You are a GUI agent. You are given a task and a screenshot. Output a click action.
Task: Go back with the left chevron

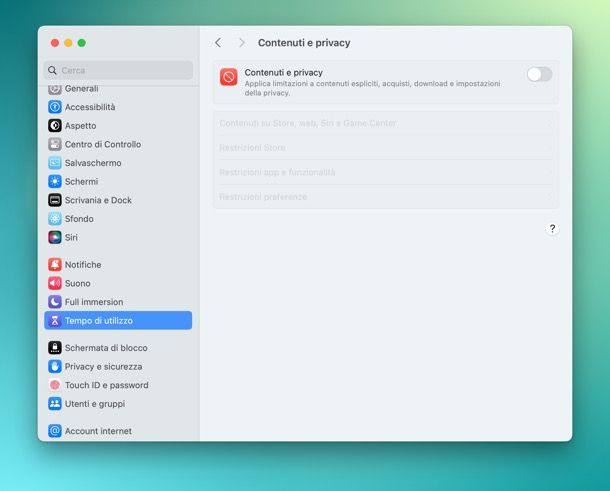coord(218,43)
